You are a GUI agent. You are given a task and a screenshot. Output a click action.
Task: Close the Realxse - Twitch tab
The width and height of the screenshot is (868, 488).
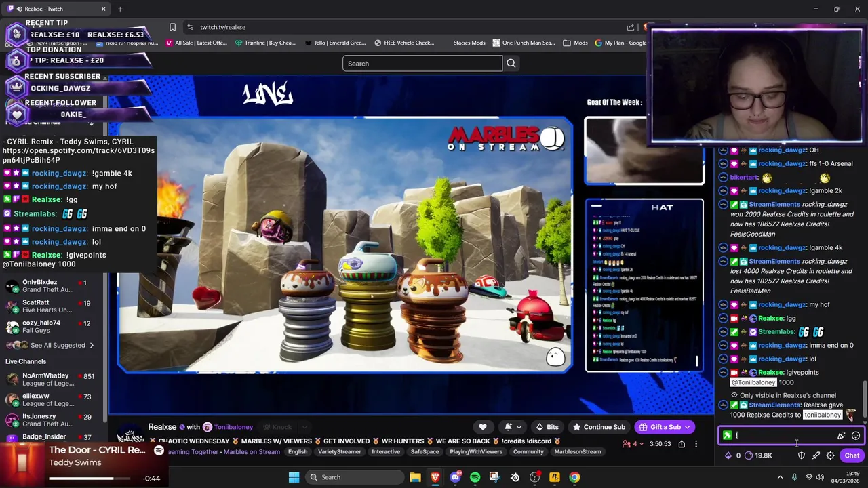point(103,9)
